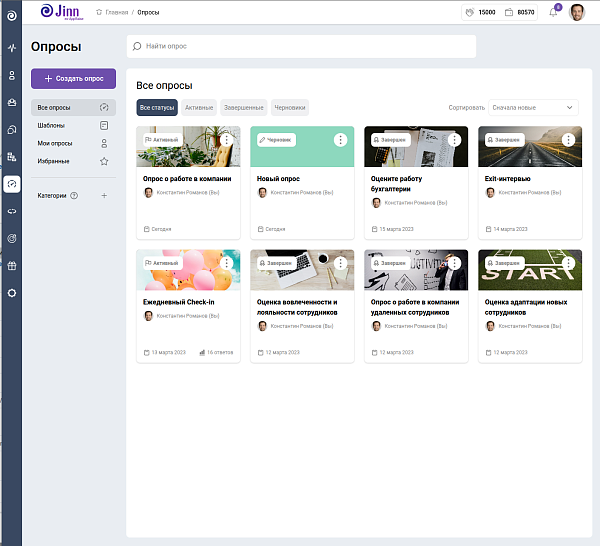The height and width of the screenshot is (546, 600).
Task: Open the gift box sidebar icon
Action: pyautogui.click(x=12, y=266)
